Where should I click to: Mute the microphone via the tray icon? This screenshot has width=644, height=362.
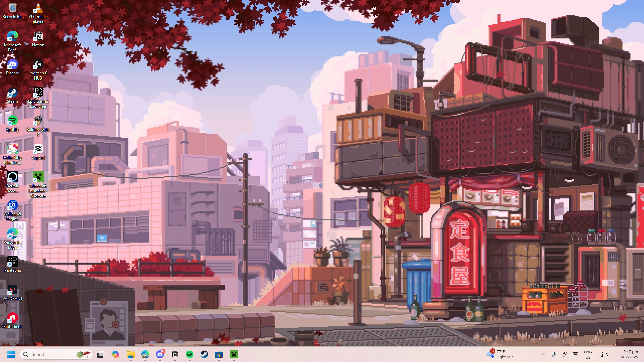click(554, 354)
